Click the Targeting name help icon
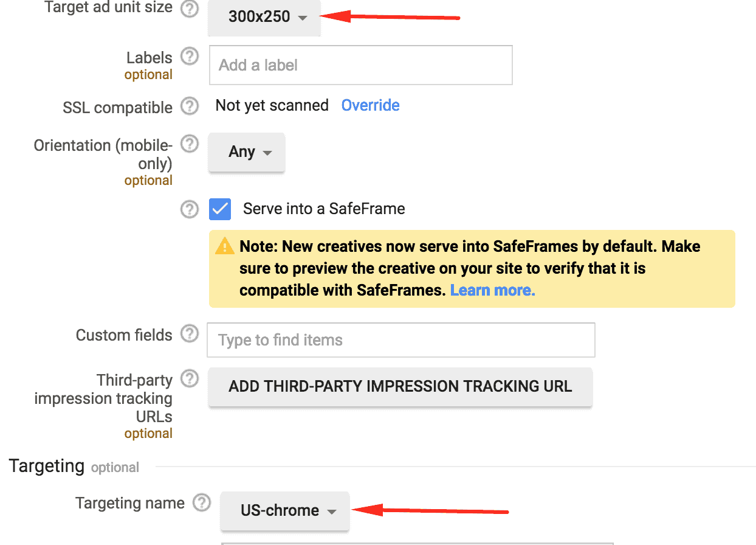Image resolution: width=756 pixels, height=545 pixels. [202, 502]
